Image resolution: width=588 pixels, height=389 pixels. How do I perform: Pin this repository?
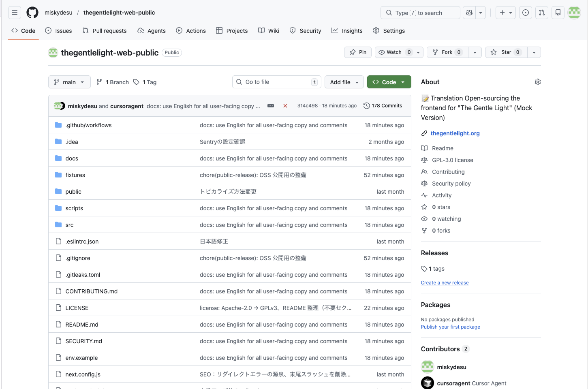(358, 52)
